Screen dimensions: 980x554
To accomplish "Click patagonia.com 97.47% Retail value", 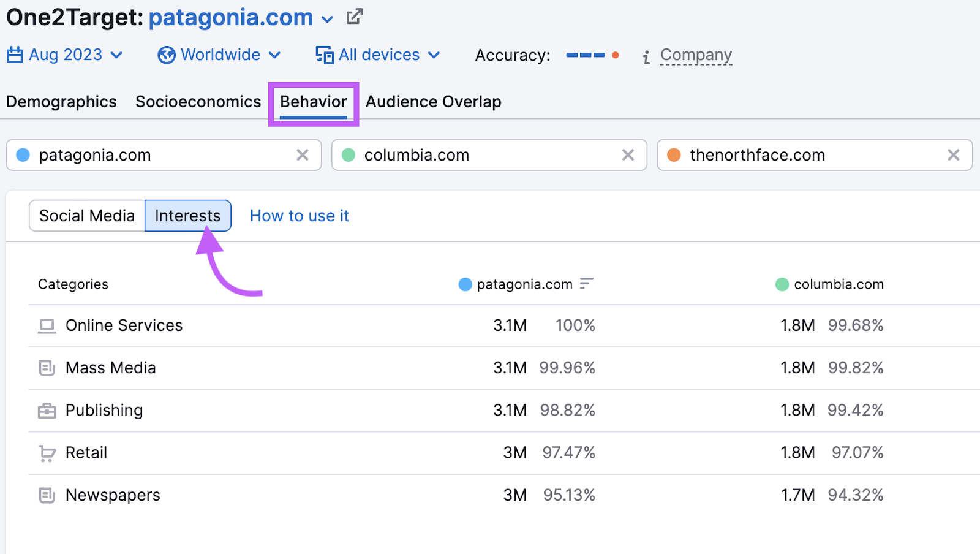I will tap(569, 453).
